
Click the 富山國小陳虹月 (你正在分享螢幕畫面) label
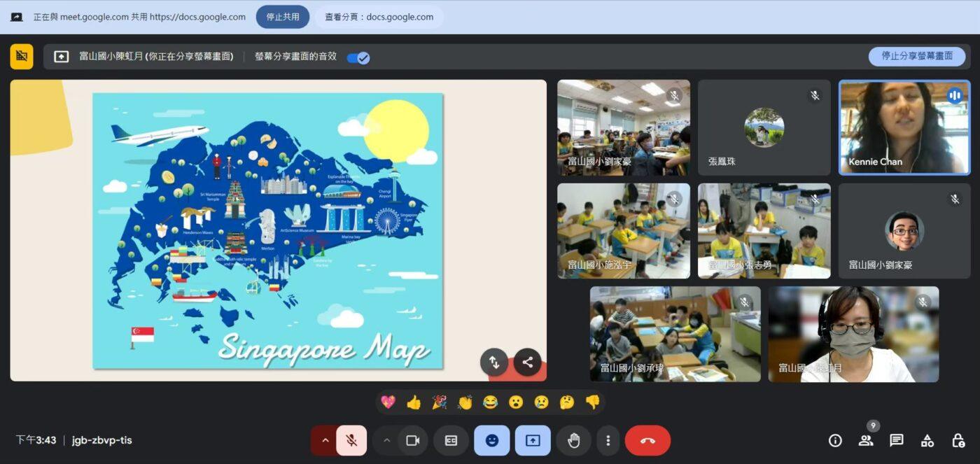pos(156,57)
